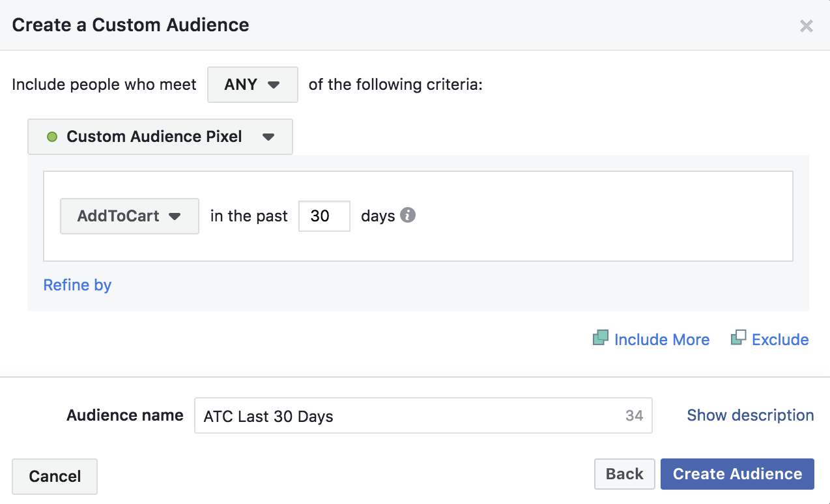Click the green pixel status dot
The width and height of the screenshot is (830, 504).
[52, 137]
